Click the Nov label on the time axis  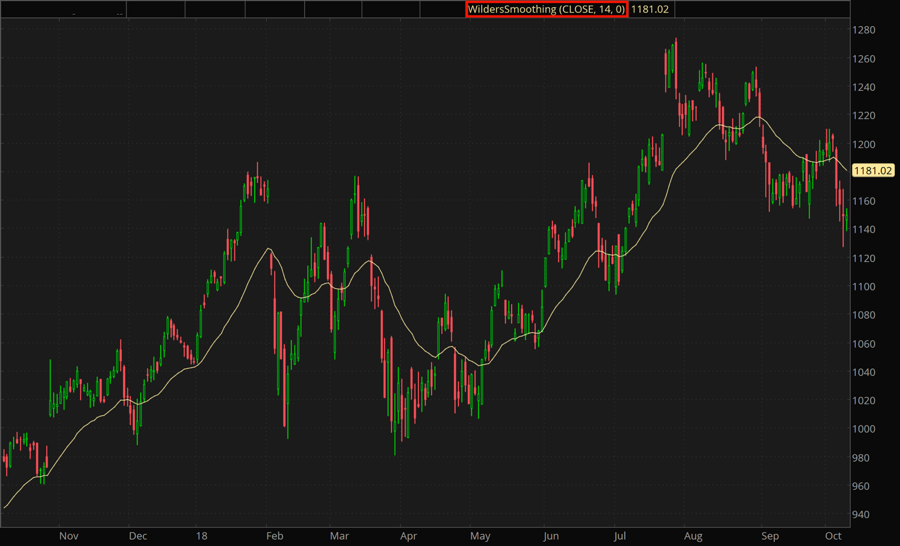(69, 535)
